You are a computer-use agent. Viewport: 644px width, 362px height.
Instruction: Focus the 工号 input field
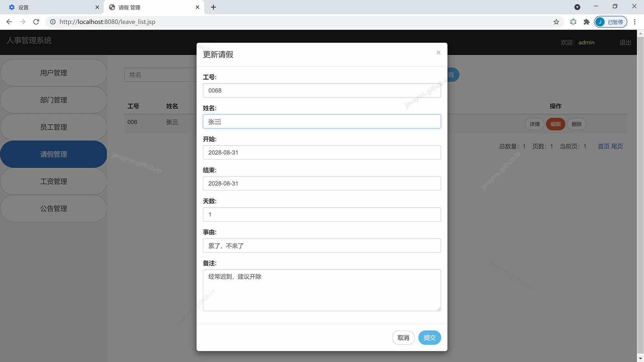321,90
